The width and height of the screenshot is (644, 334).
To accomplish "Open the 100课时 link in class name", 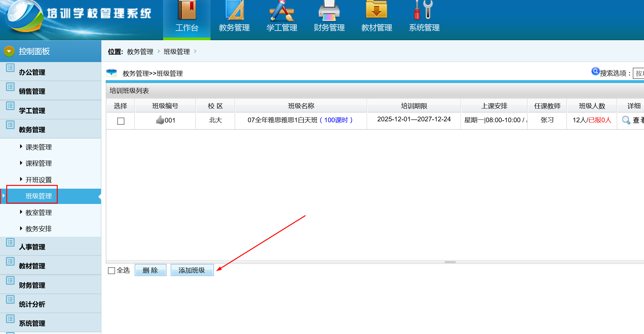I will click(x=336, y=120).
